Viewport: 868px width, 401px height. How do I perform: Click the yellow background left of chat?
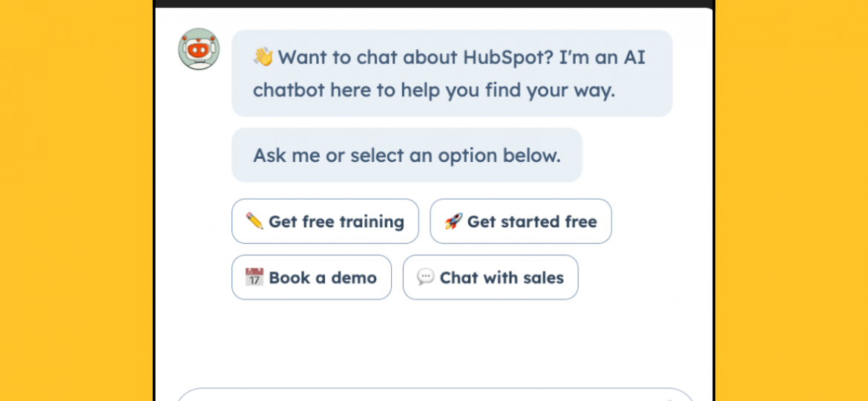74,200
